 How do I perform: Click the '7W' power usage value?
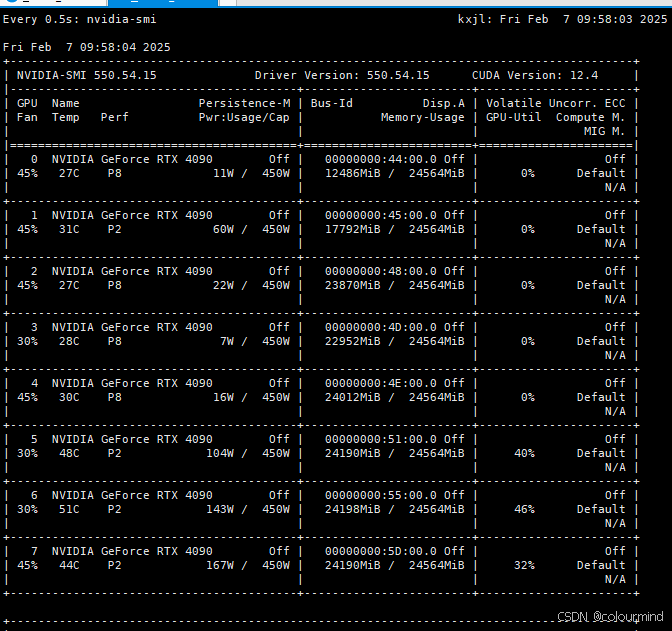(x=227, y=341)
